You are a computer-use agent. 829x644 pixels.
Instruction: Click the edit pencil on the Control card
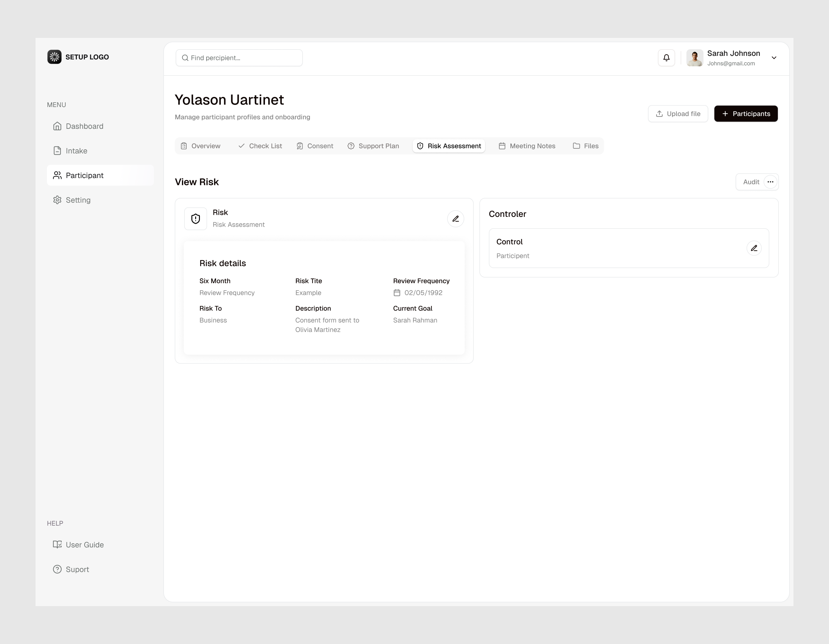(x=754, y=248)
